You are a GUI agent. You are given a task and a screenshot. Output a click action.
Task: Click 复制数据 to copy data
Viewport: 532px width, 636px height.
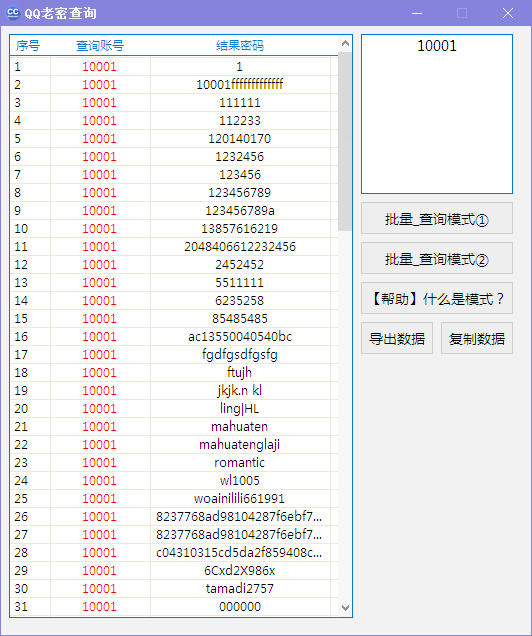tap(477, 338)
